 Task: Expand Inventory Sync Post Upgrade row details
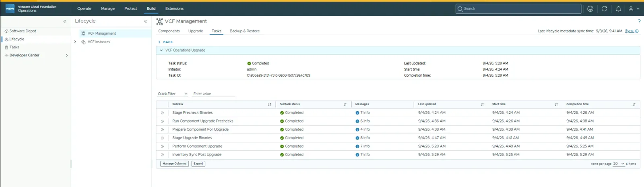pos(163,155)
